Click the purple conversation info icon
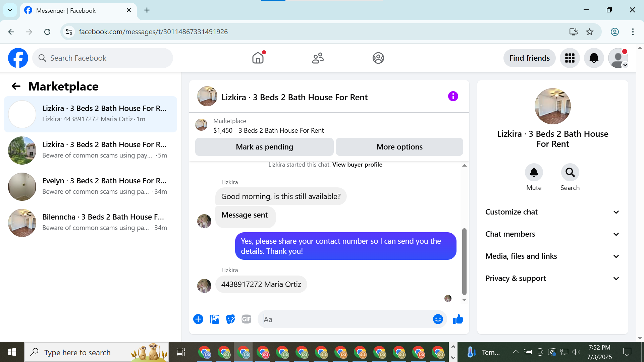 coord(453,97)
